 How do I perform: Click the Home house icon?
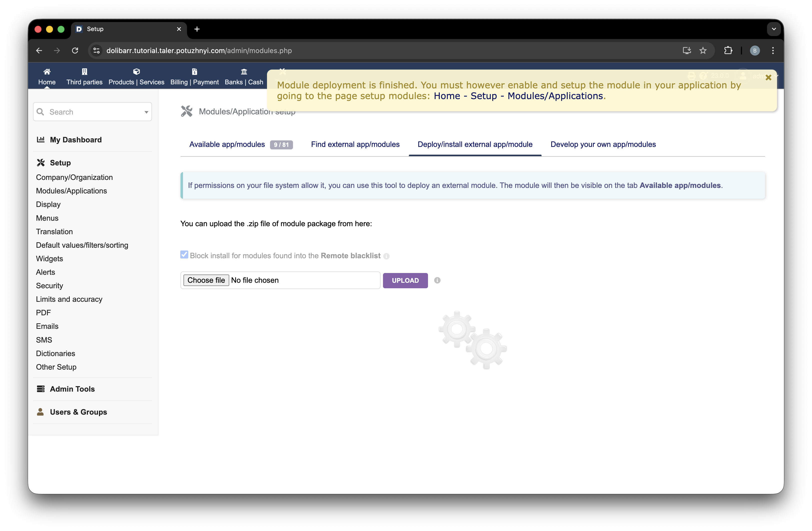(47, 72)
